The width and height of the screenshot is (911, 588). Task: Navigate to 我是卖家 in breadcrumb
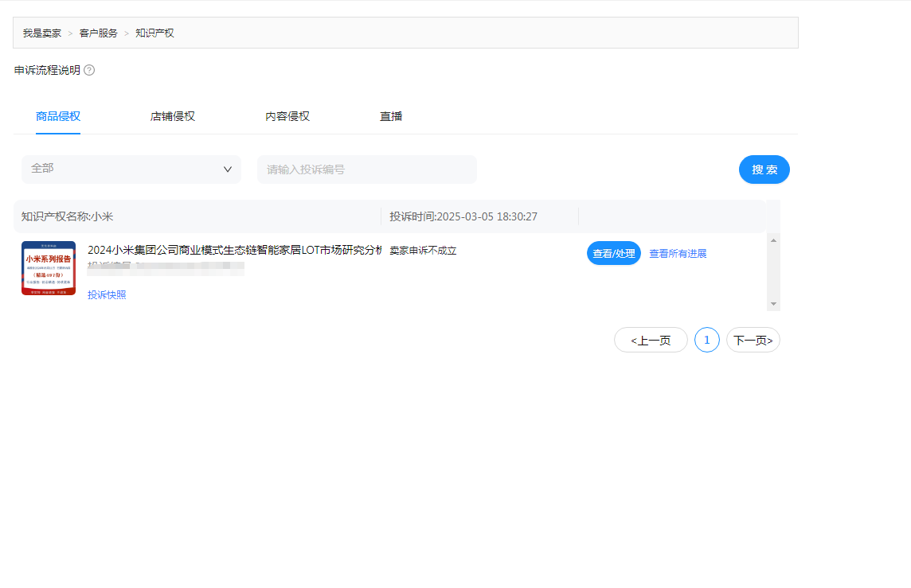tap(42, 33)
